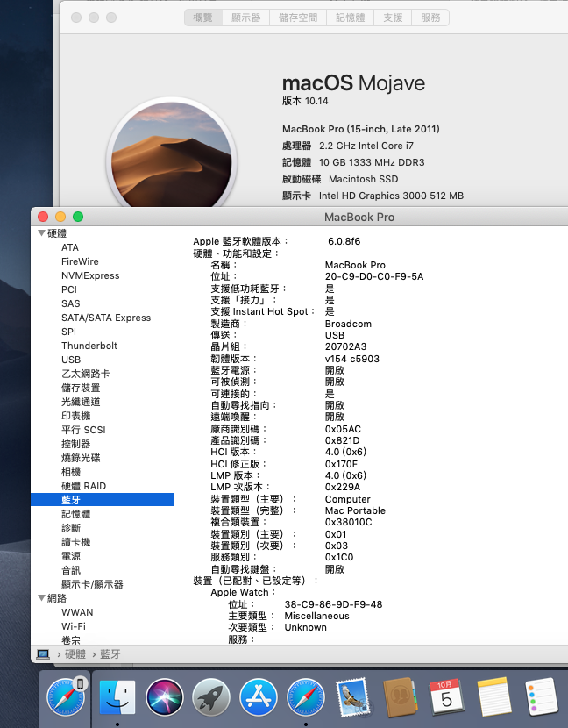Viewport: 568px width, 728px height.
Task: Click the macOS Mojave desert image
Action: [x=172, y=154]
